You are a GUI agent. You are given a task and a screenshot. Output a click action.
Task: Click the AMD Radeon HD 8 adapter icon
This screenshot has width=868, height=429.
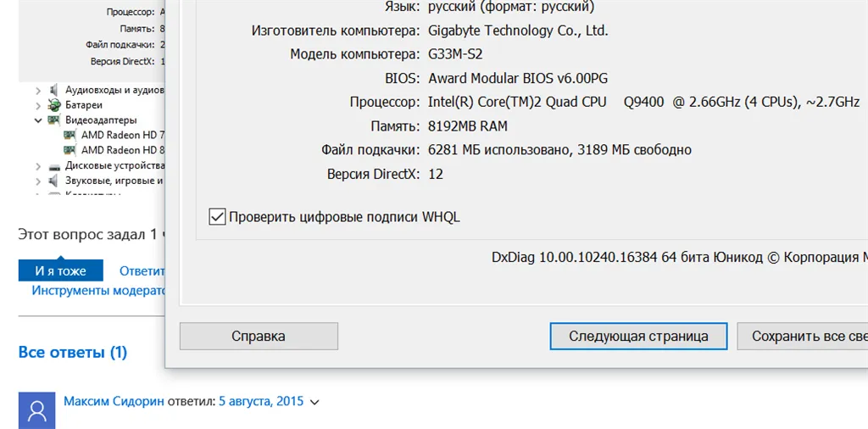point(70,150)
